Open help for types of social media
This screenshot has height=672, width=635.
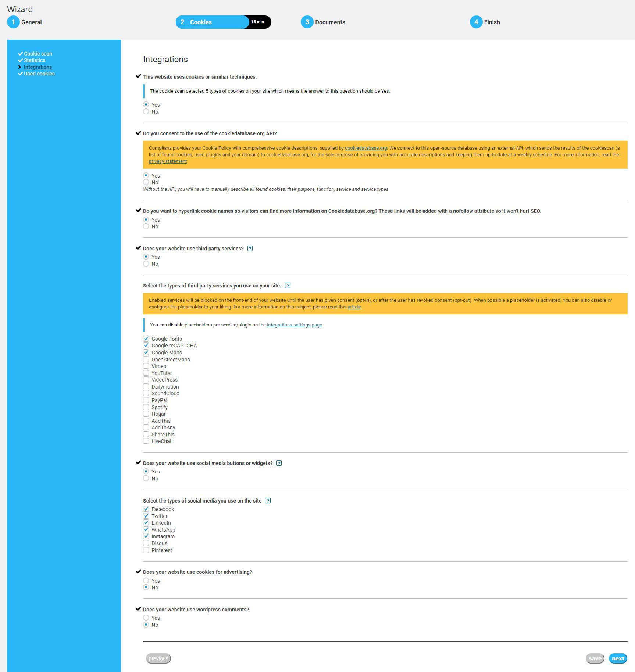coord(268,501)
